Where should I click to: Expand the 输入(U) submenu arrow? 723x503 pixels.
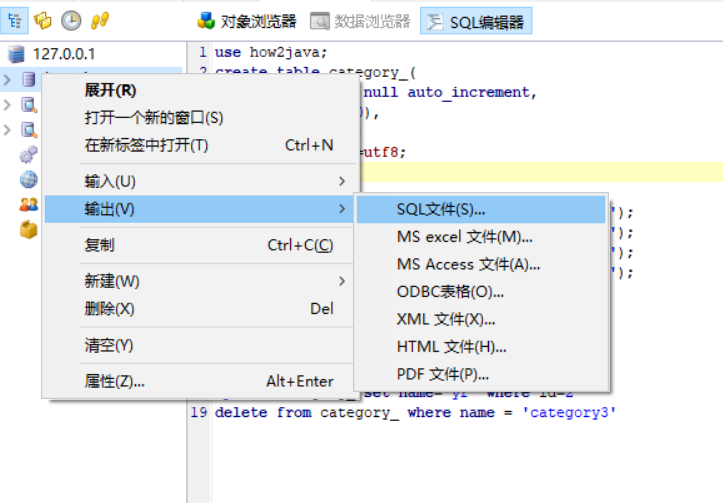[342, 182]
